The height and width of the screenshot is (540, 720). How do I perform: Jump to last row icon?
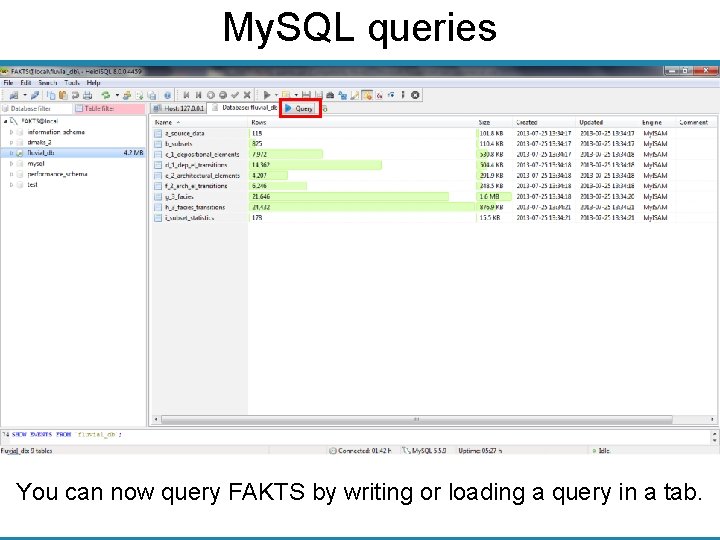tap(198, 95)
